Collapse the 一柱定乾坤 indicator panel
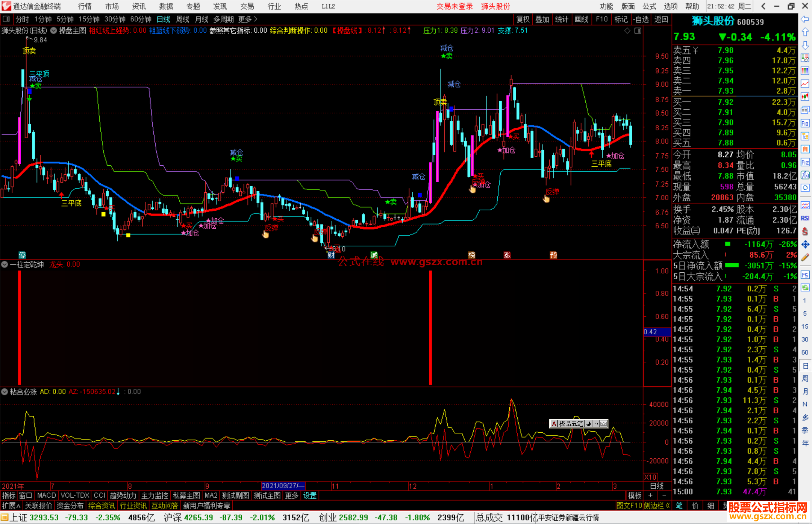The image size is (812, 524). coord(5,264)
